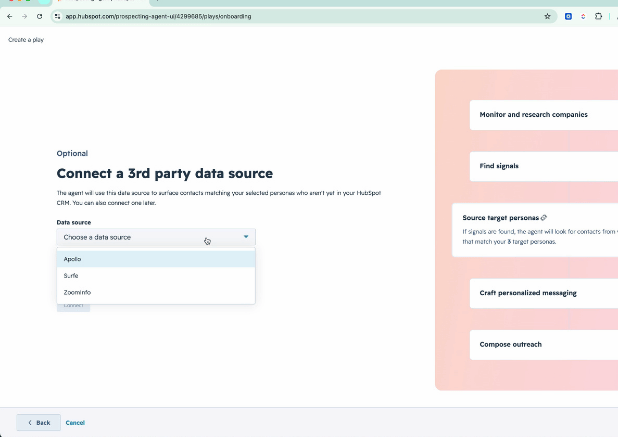Click the Create a play header text
This screenshot has width=618, height=437.
(x=26, y=39)
